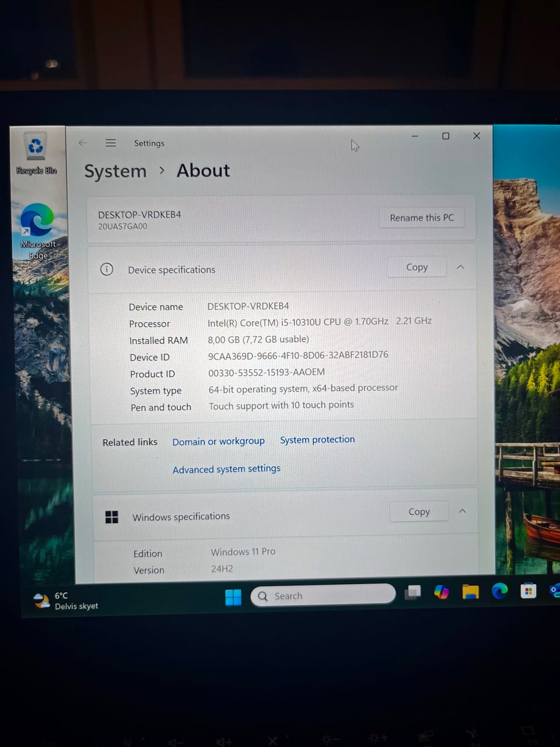The image size is (560, 747).
Task: Open the Settings hamburger navigation menu
Action: pos(111,143)
